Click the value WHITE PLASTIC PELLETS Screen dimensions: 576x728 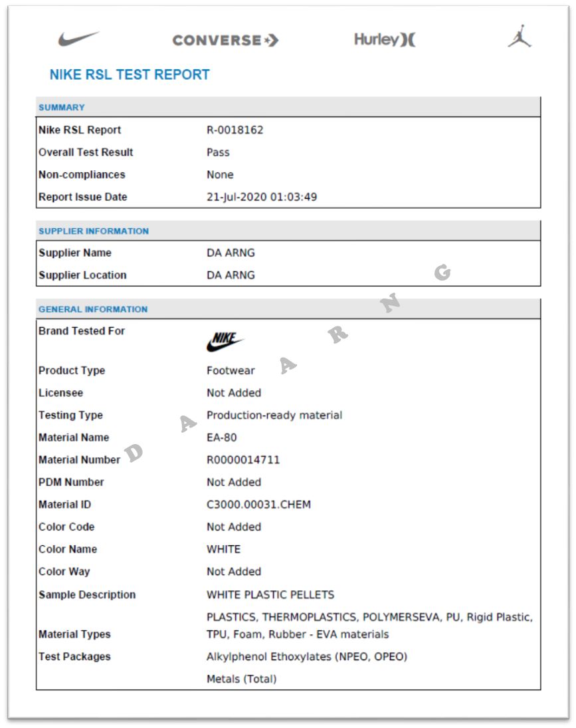coord(270,595)
